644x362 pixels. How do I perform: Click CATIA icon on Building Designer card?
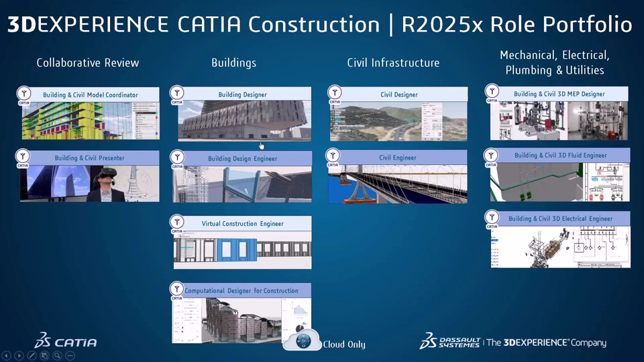click(x=177, y=94)
